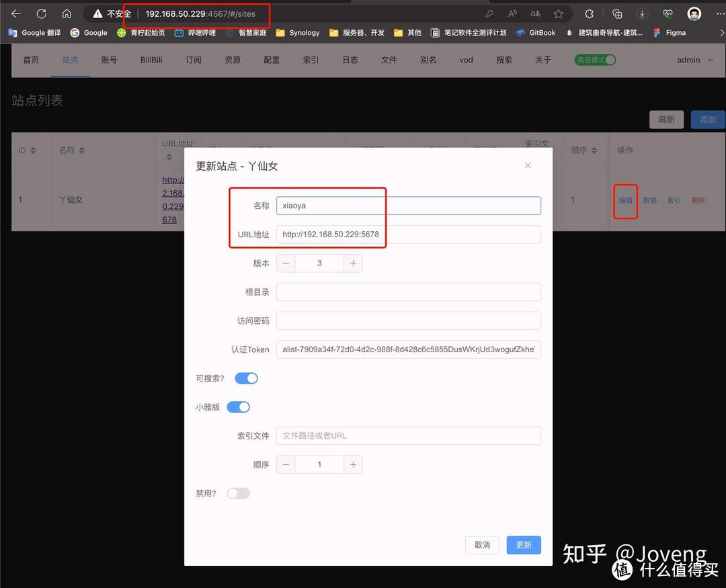Enable the 禁用? switch
This screenshot has width=726, height=588.
click(x=238, y=493)
